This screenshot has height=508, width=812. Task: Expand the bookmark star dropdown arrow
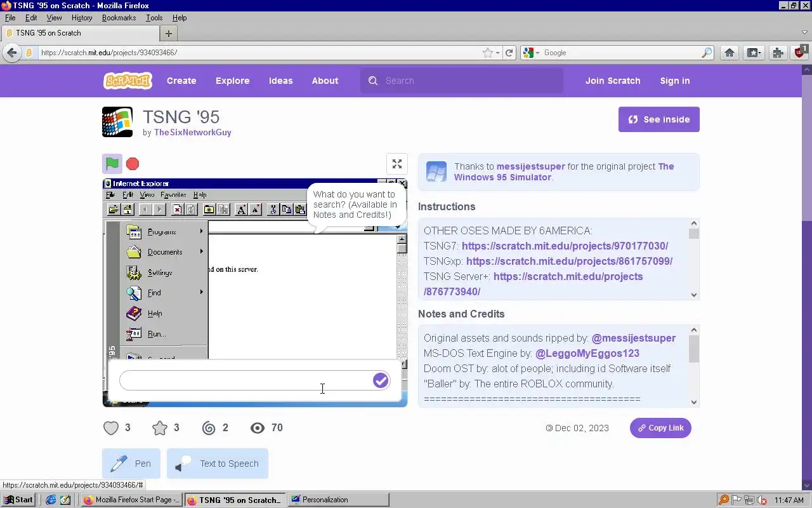coord(497,53)
